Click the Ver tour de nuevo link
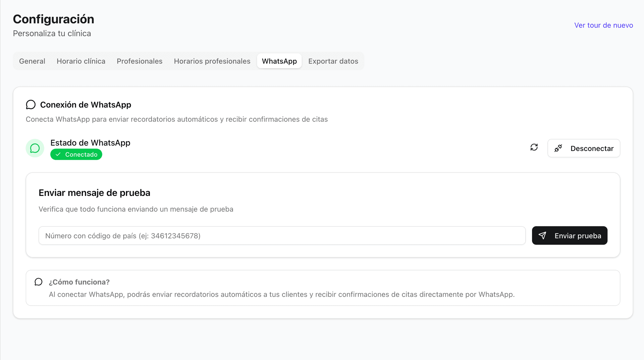644x360 pixels. click(603, 25)
